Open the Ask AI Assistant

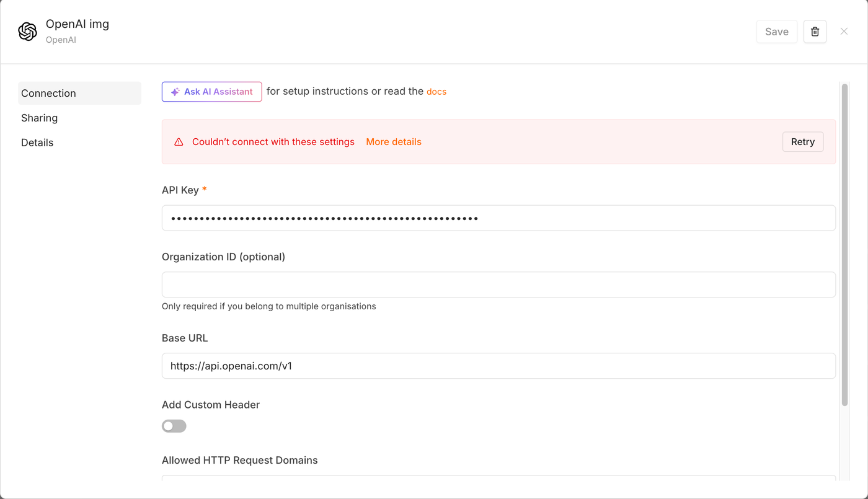click(212, 92)
